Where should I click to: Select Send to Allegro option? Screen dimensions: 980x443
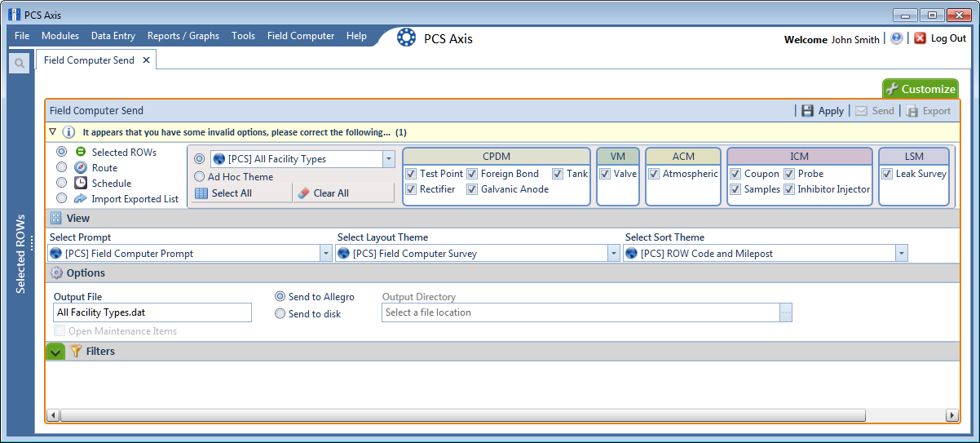tap(280, 297)
